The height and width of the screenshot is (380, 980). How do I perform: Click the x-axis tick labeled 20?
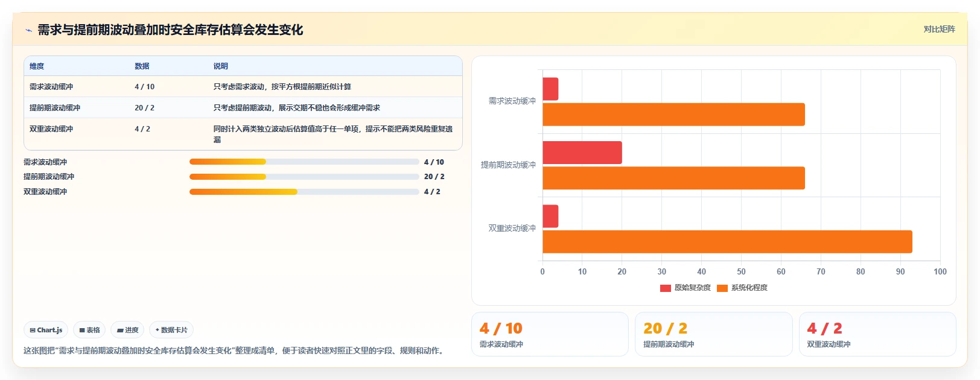click(622, 272)
